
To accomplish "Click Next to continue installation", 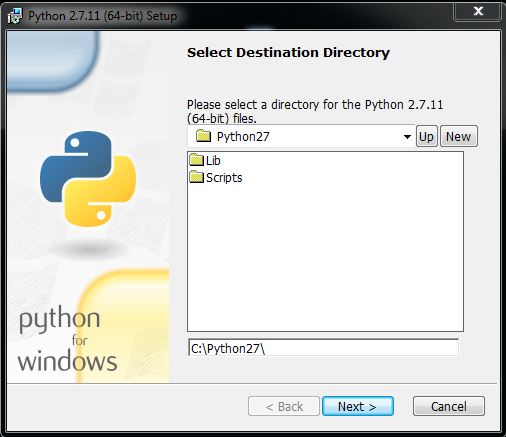I will coord(358,406).
